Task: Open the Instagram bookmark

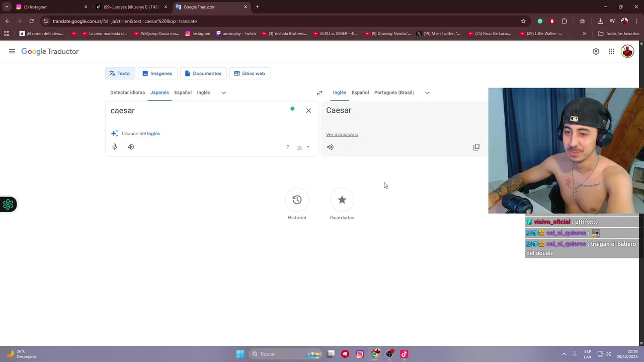Action: point(198,34)
